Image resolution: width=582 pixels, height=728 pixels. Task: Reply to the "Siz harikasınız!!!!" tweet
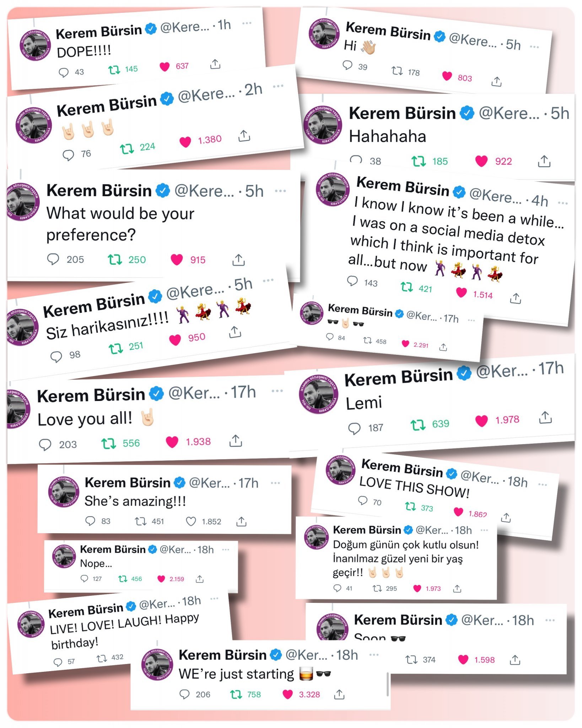(56, 356)
